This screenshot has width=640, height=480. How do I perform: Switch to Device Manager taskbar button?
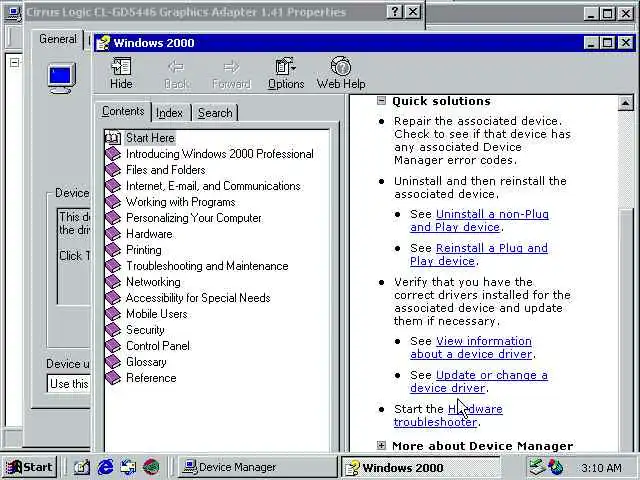click(257, 467)
